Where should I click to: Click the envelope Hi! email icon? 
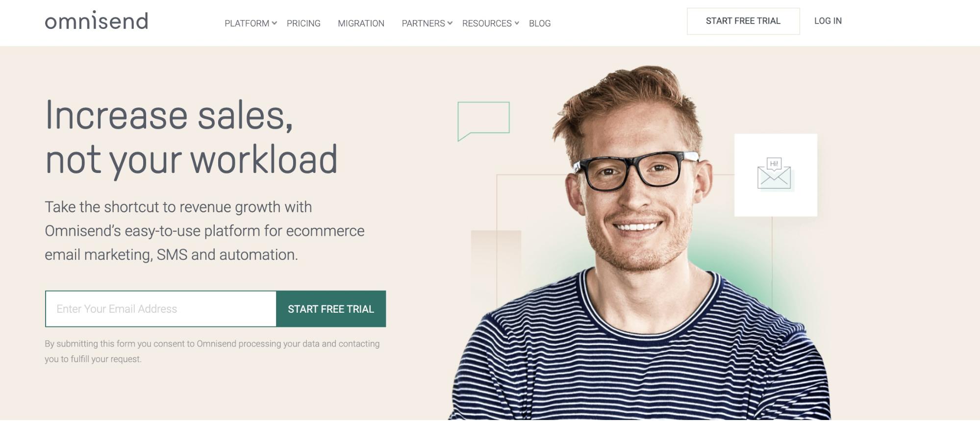[775, 173]
